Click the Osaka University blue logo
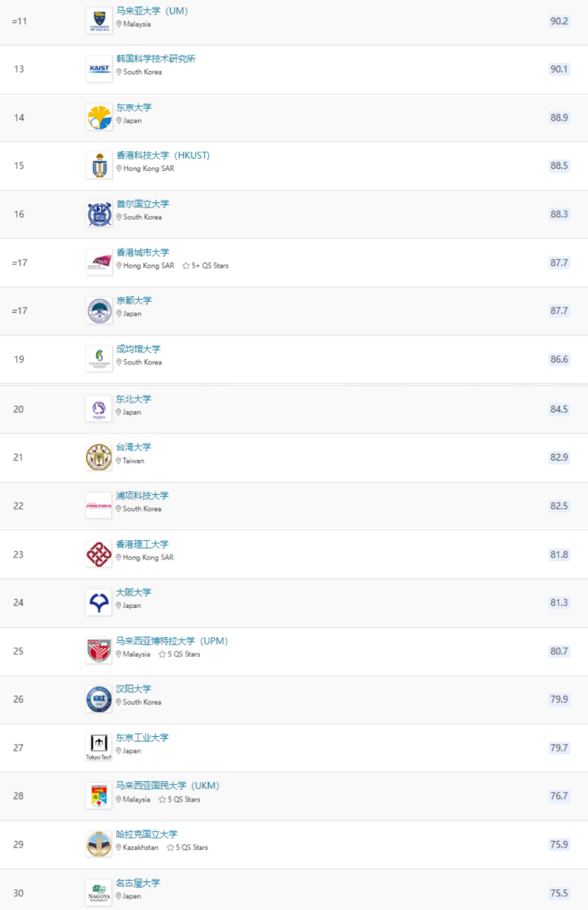Viewport: 588px width, 910px height. 98,603
